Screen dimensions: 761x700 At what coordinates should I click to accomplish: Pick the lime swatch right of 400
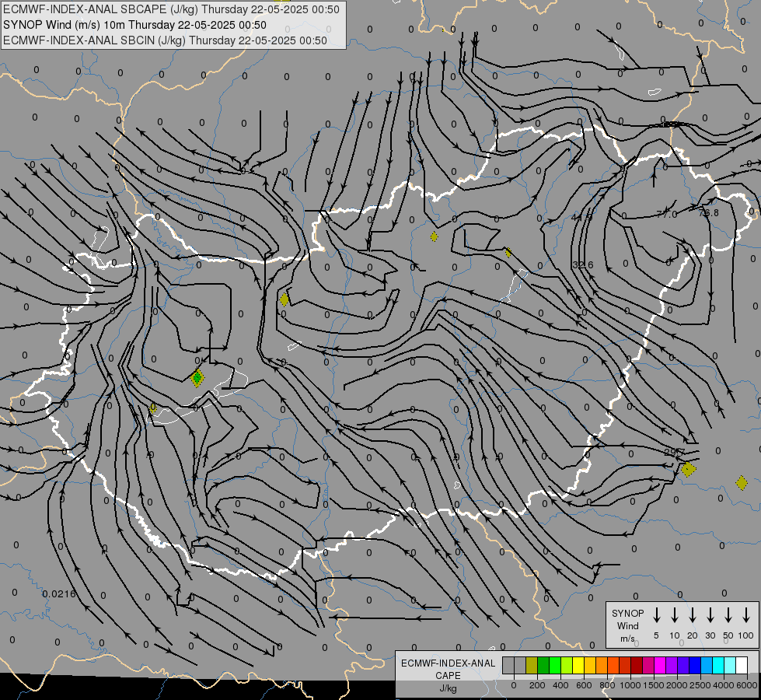[x=567, y=666]
